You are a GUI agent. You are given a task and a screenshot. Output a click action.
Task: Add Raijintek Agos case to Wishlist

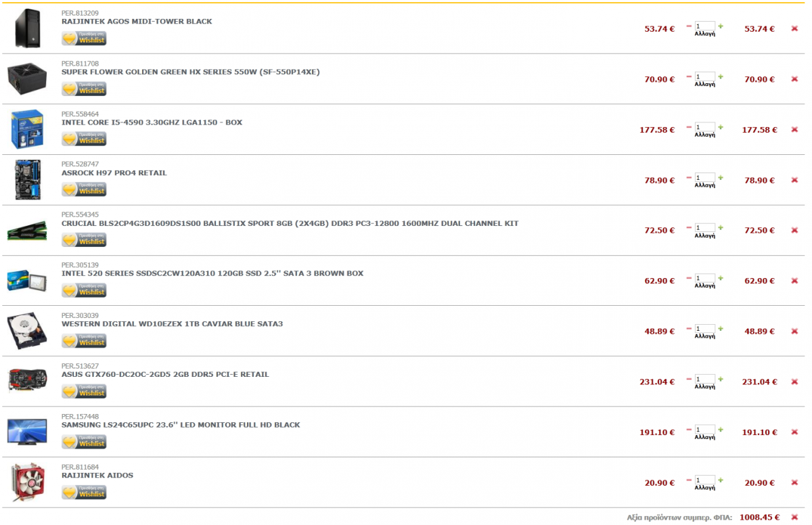(84, 39)
